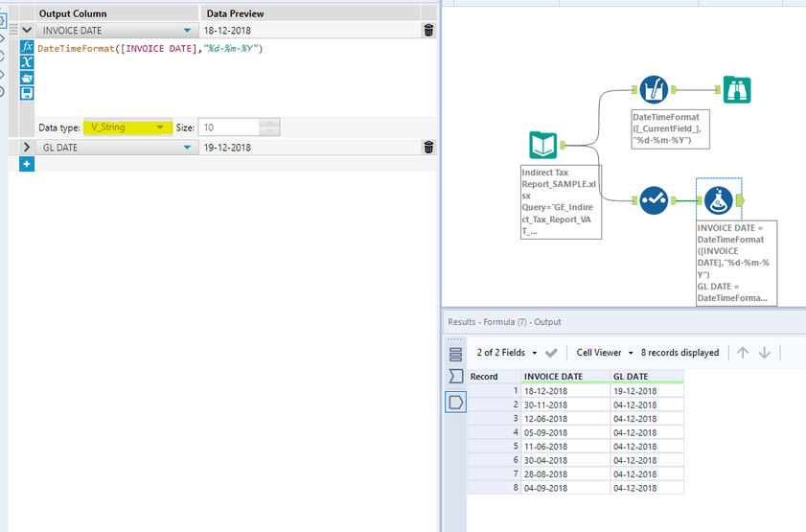The width and height of the screenshot is (806, 532).
Task: Select the cell 05-09-2018 in results
Action: (565, 433)
